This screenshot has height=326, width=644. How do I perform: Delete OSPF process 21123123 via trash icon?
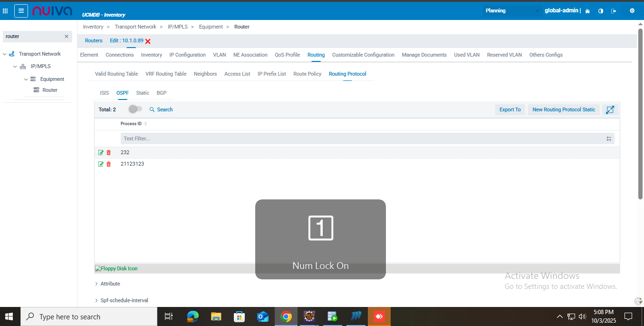[108, 164]
